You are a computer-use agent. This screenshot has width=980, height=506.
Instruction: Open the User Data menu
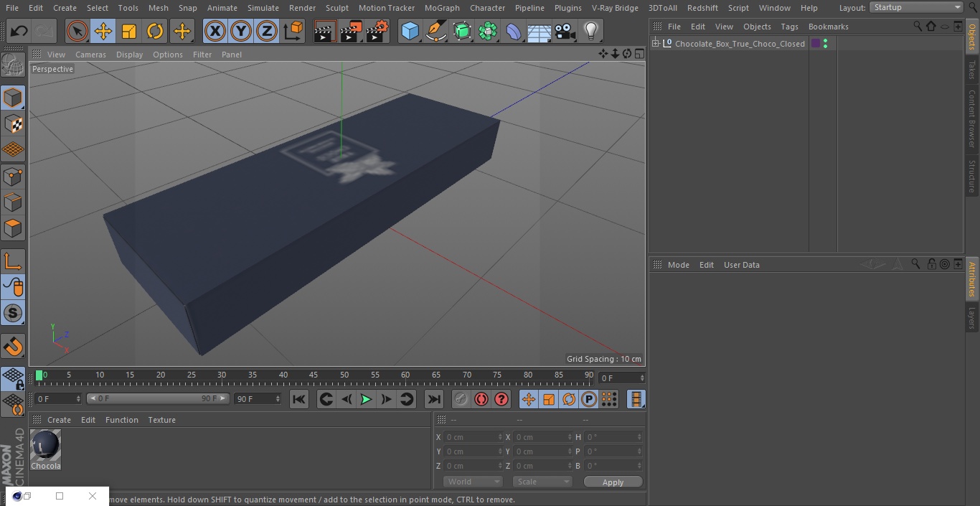tap(741, 265)
